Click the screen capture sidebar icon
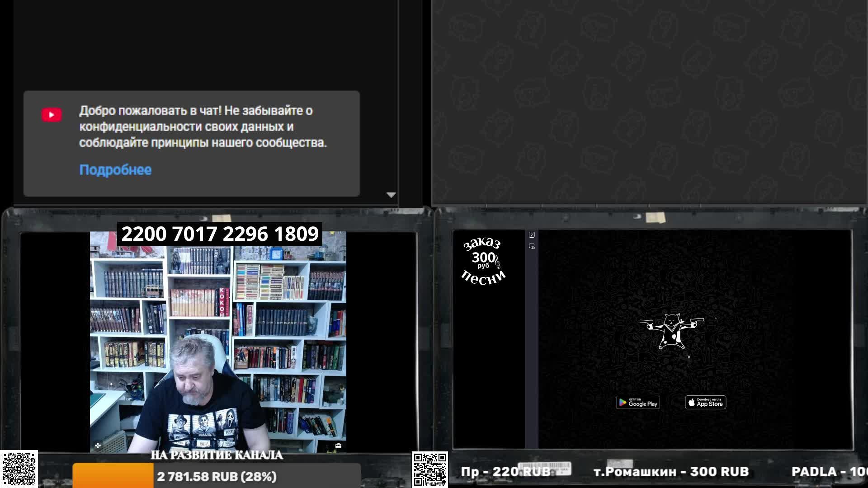 pyautogui.click(x=532, y=246)
